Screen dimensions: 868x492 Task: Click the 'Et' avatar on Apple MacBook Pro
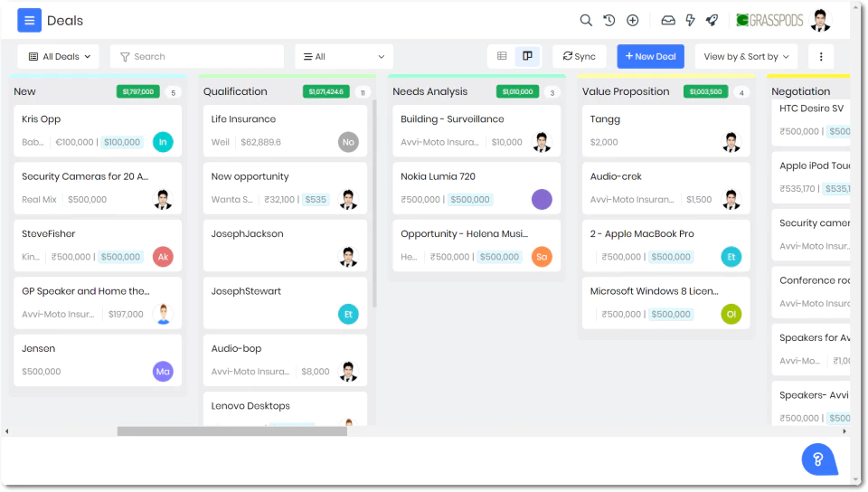[x=731, y=257]
